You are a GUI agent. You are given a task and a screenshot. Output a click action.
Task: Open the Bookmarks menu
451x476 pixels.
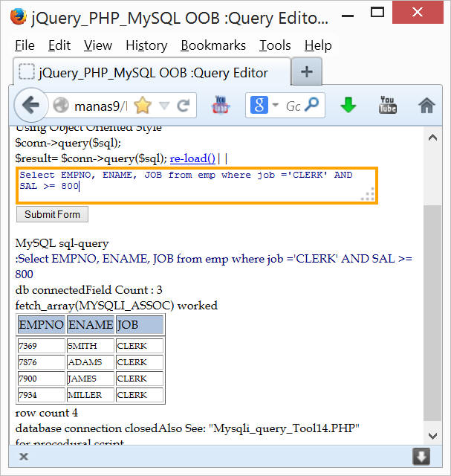[212, 45]
